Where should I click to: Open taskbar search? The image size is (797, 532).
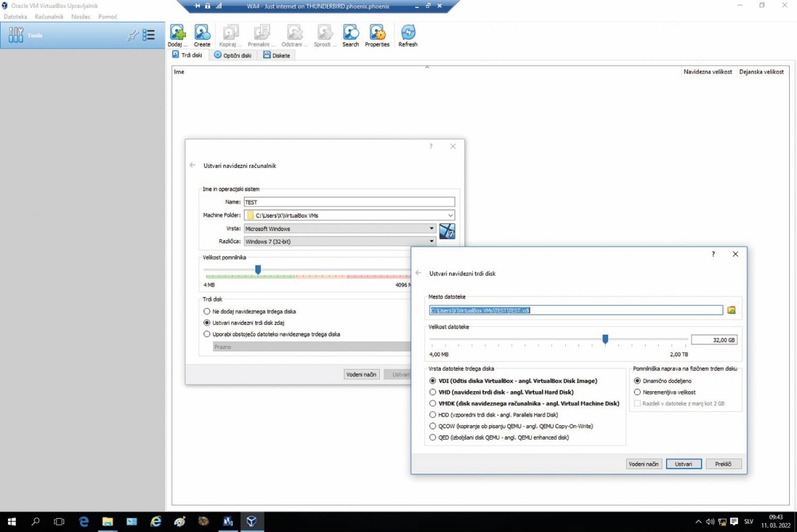(36, 522)
